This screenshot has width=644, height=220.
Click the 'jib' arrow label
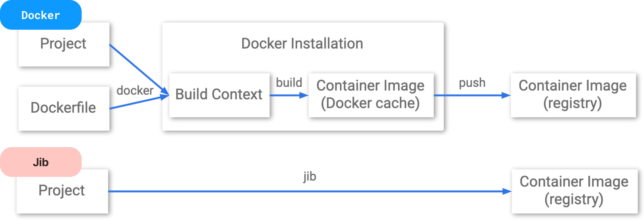[x=310, y=177]
